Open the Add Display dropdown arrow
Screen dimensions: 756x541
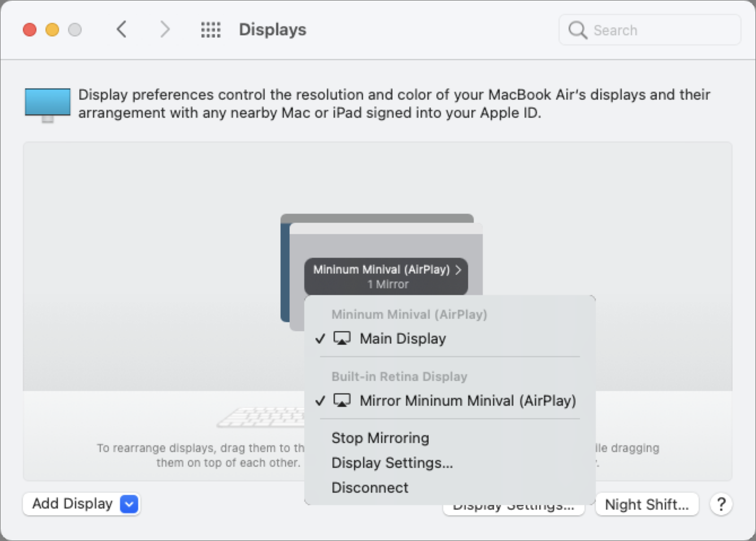129,504
